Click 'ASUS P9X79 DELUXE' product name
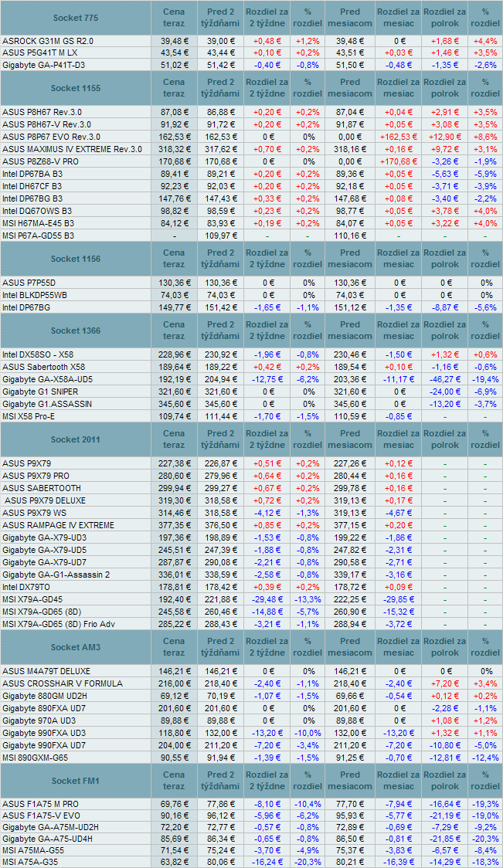 point(46,500)
